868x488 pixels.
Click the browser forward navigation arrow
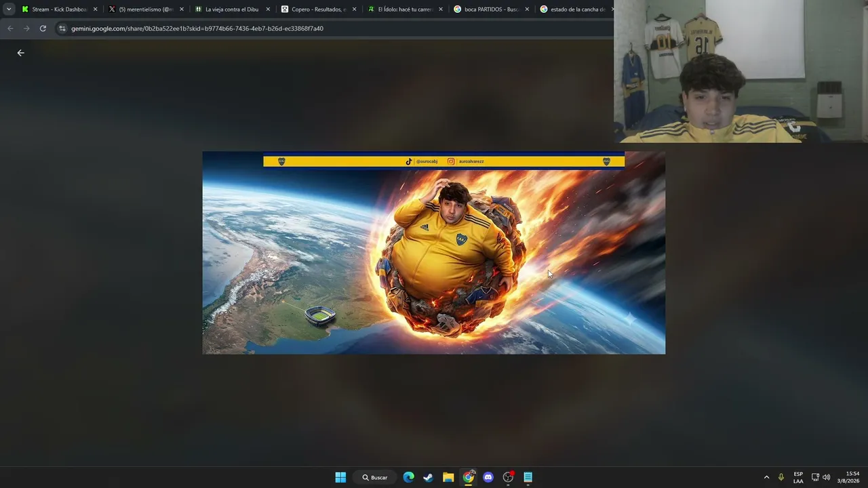point(26,28)
